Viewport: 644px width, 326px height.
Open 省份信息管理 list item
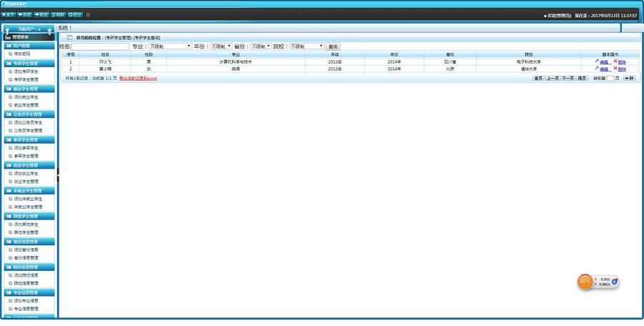click(x=26, y=258)
